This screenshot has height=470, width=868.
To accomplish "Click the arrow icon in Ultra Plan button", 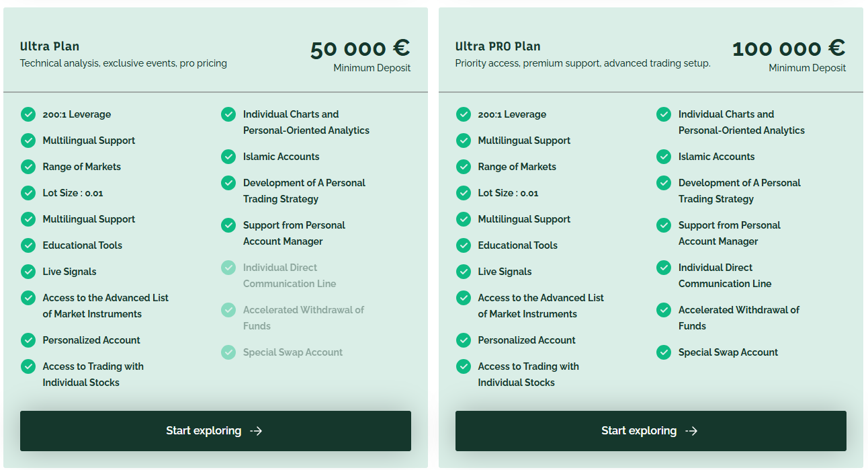I will point(256,431).
